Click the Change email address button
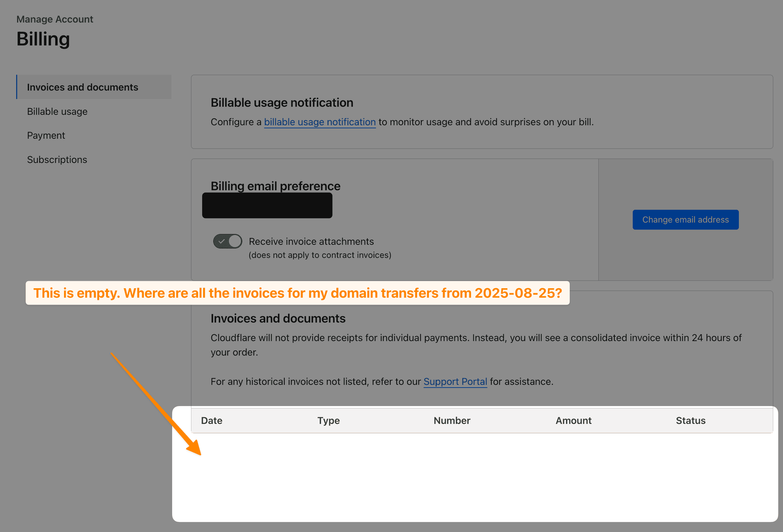The height and width of the screenshot is (532, 783). (x=685, y=220)
